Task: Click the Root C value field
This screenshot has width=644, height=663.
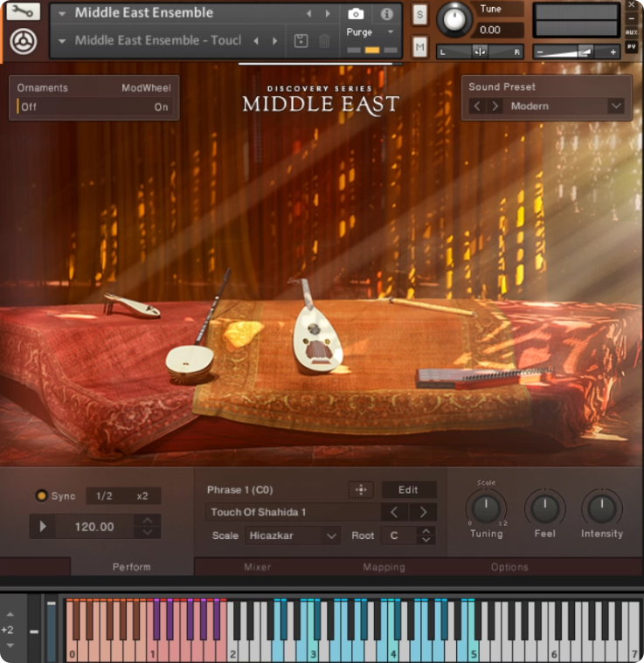Action: tap(399, 535)
